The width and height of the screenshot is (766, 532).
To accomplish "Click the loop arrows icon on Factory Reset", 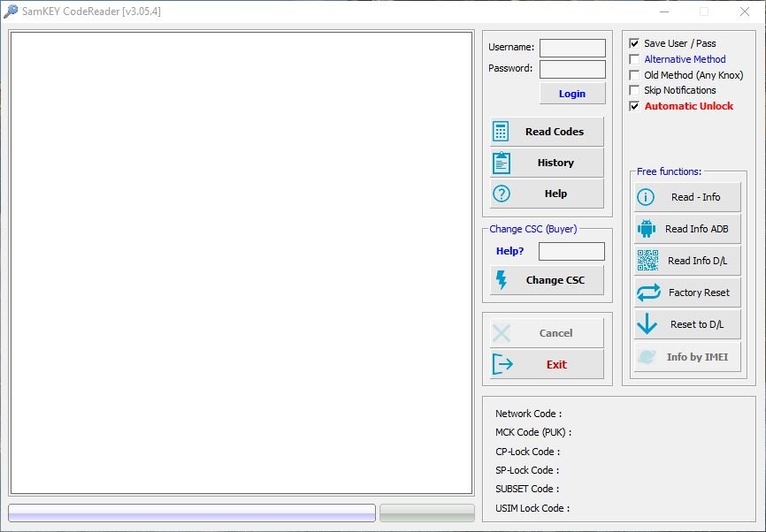I will tap(648, 293).
